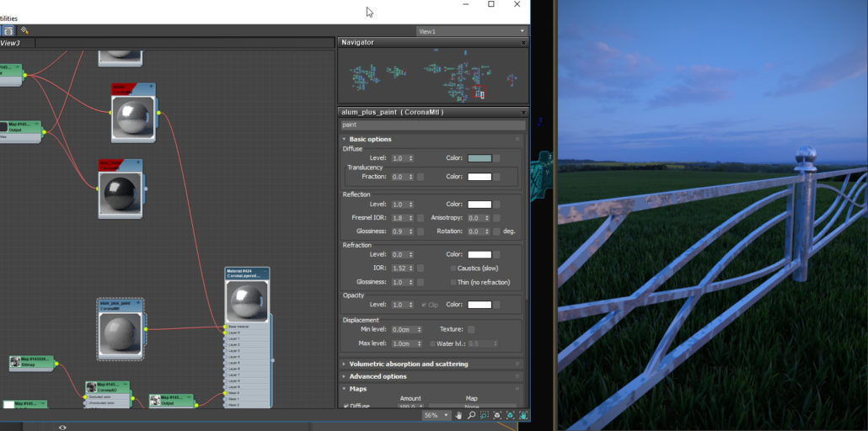
Task: Click the Advanced options rollout grip icon
Action: point(517,376)
